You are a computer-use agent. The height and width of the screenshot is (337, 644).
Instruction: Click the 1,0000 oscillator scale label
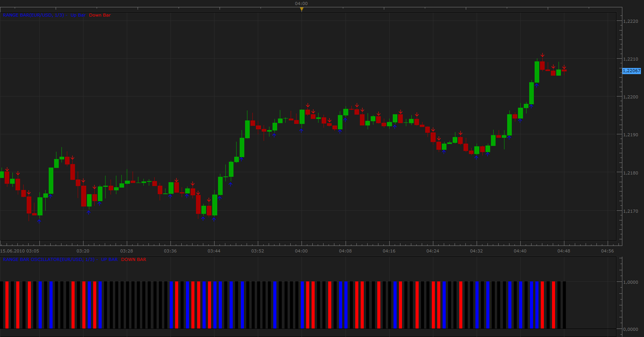click(631, 282)
